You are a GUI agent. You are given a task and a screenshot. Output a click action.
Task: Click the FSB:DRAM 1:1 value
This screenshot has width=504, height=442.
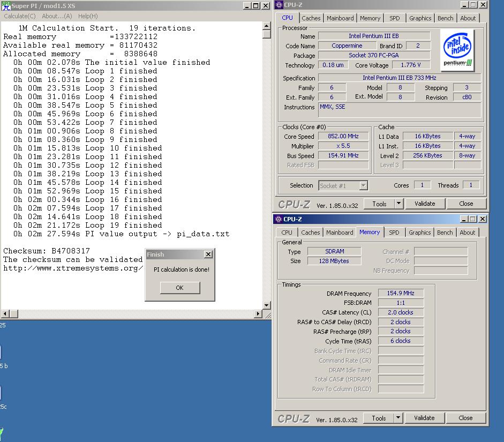pyautogui.click(x=401, y=303)
